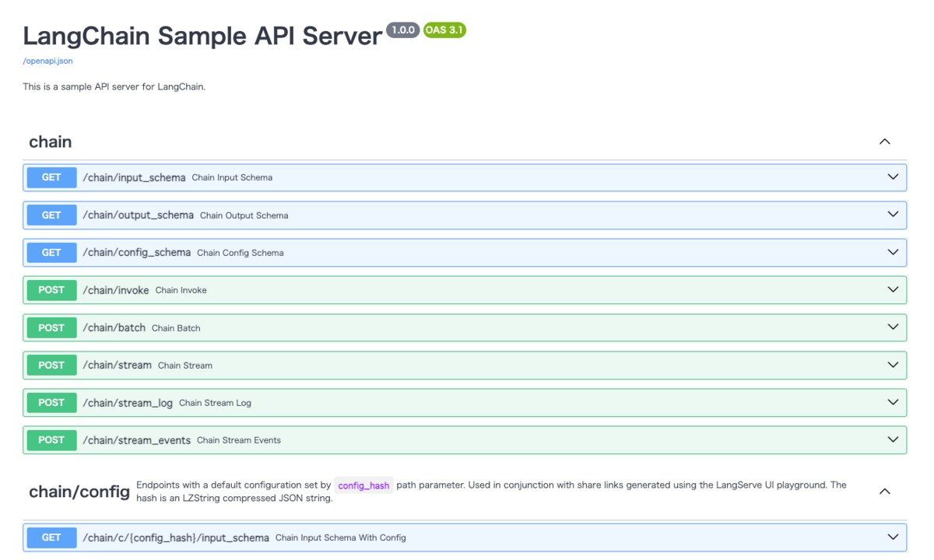This screenshot has height=560, width=934.
Task: Expand /chain/c/{config_hash}/input_schema row chevron
Action: click(893, 537)
